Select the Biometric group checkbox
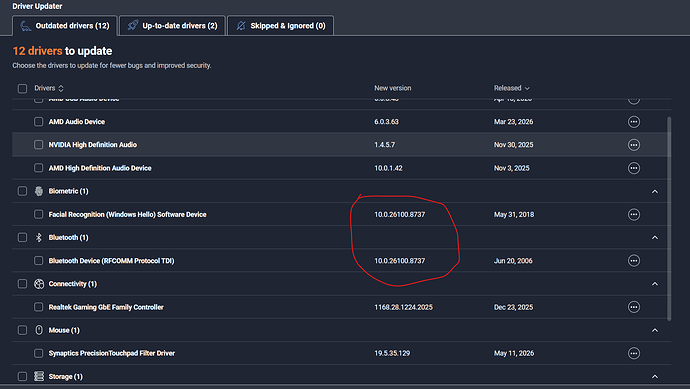 [x=22, y=191]
